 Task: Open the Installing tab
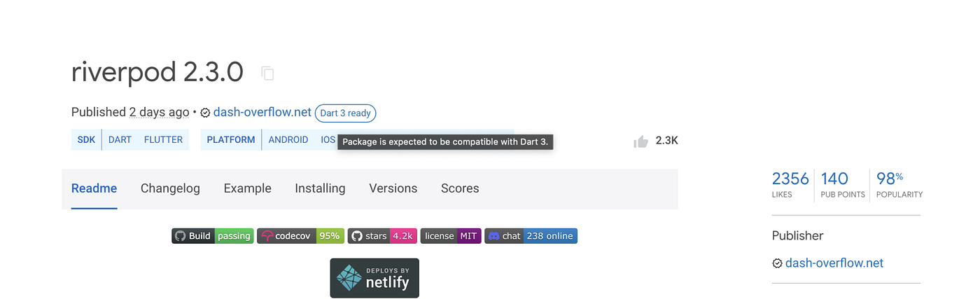[320, 188]
